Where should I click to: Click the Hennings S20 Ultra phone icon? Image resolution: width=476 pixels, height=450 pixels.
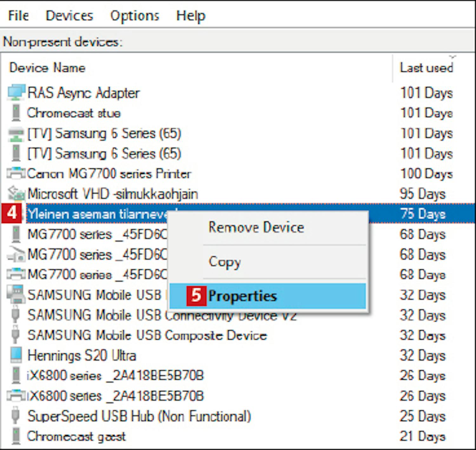pyautogui.click(x=16, y=355)
